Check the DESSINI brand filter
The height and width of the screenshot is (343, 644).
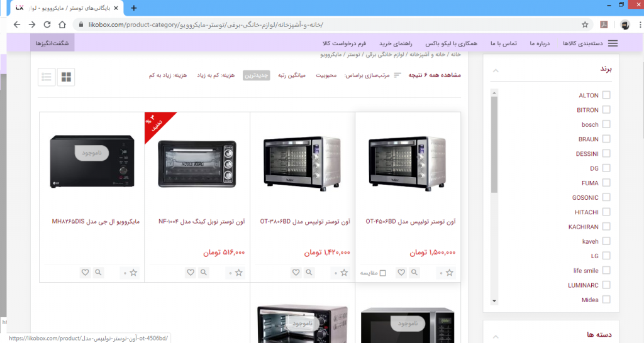point(606,153)
